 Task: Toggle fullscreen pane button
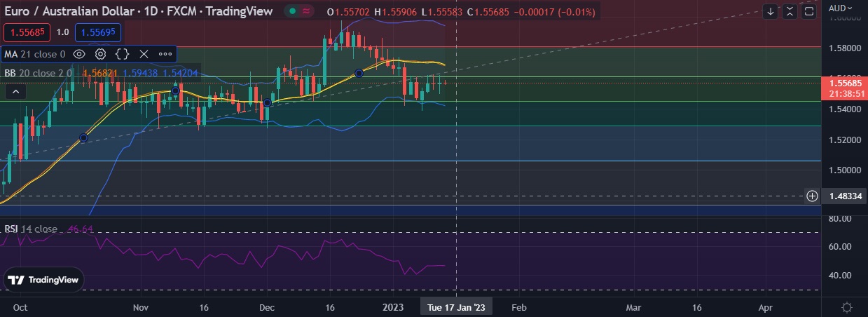click(x=808, y=11)
